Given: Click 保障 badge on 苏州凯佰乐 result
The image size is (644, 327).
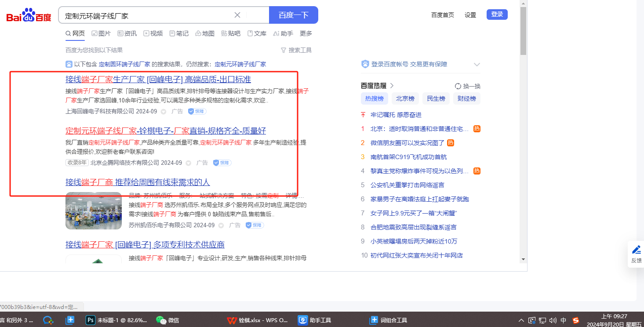Looking at the screenshot, I should tap(255, 225).
